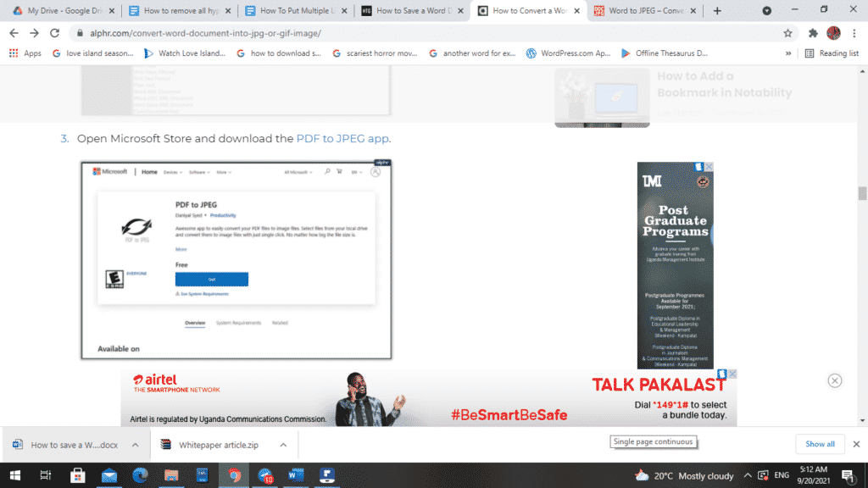868x488 pixels.
Task: Bookmark this page with the star icon
Action: coord(787,33)
